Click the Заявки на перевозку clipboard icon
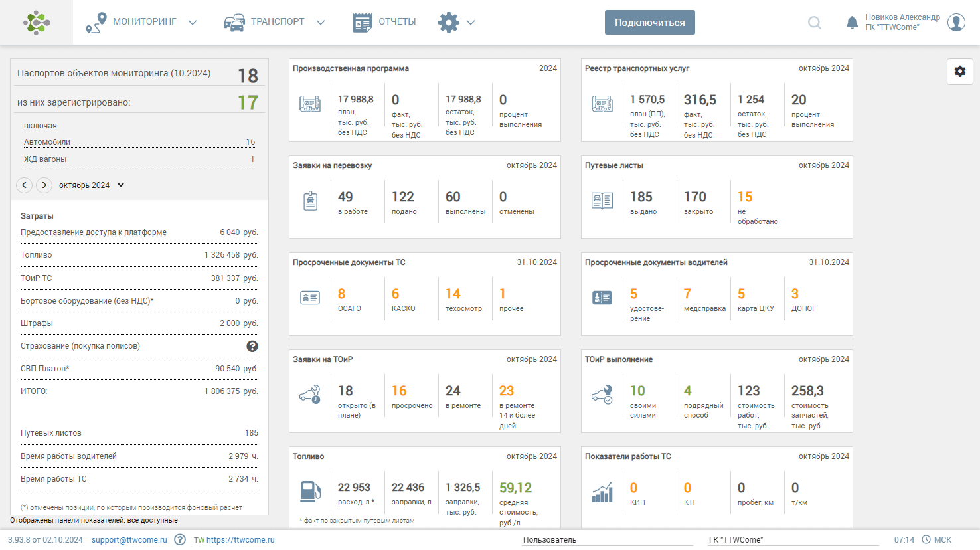 pyautogui.click(x=311, y=201)
